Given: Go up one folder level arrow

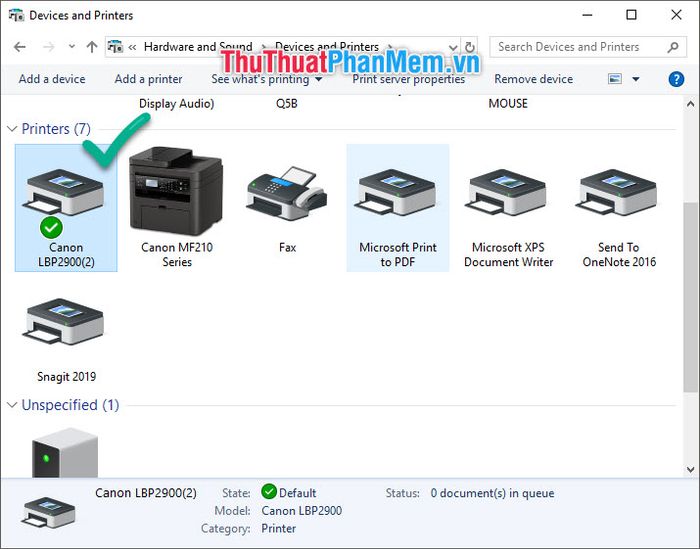Looking at the screenshot, I should [x=92, y=47].
